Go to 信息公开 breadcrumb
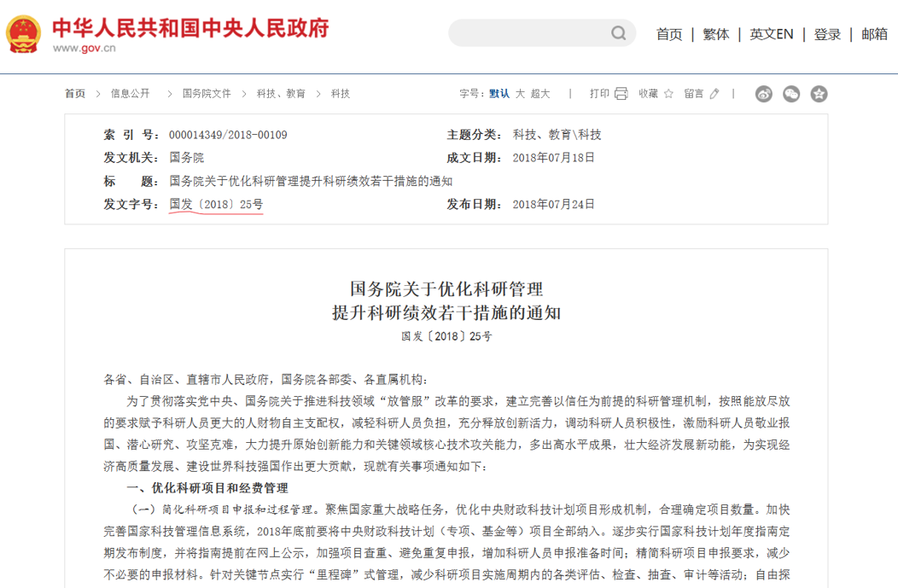The height and width of the screenshot is (588, 898). point(130,94)
